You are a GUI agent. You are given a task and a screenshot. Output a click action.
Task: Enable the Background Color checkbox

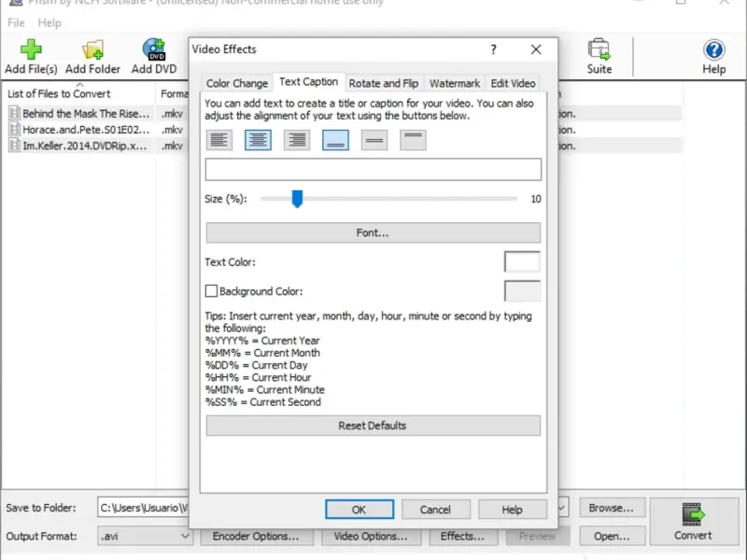(211, 291)
